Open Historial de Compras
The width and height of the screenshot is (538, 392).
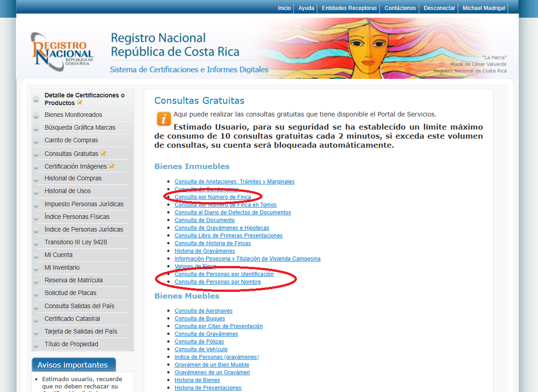click(73, 178)
